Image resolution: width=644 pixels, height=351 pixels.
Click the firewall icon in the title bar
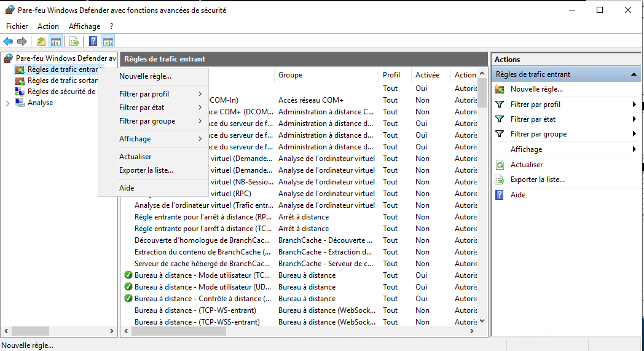pyautogui.click(x=10, y=10)
